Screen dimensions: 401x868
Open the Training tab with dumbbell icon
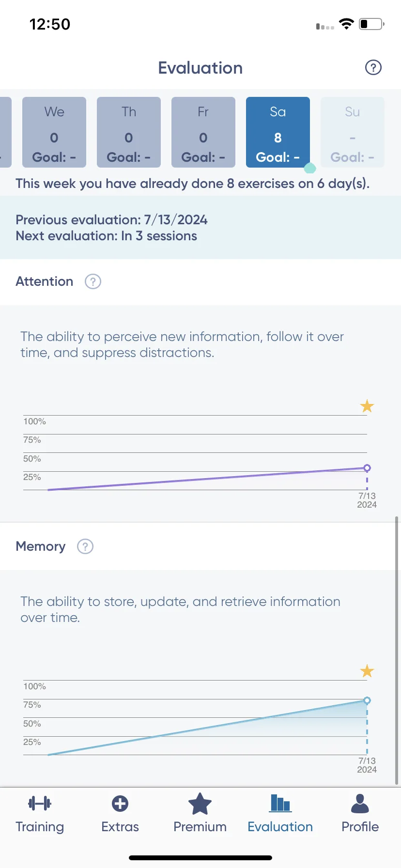coord(40,813)
